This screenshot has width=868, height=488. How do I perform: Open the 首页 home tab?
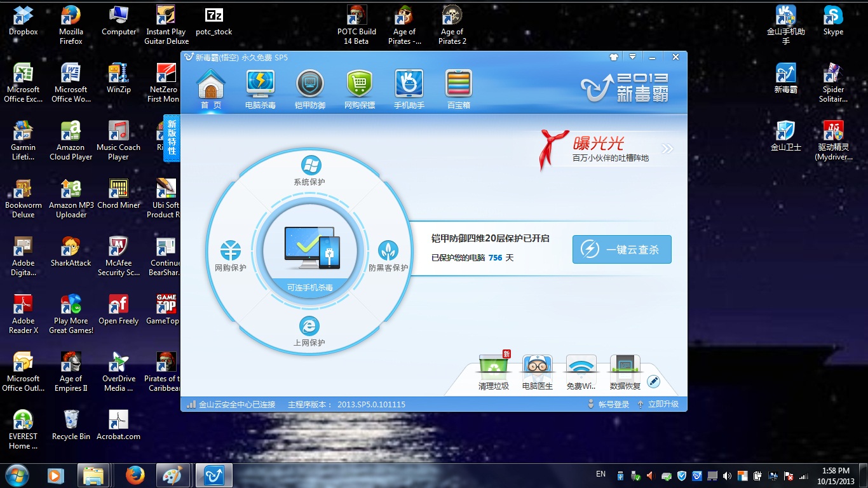pyautogui.click(x=211, y=90)
